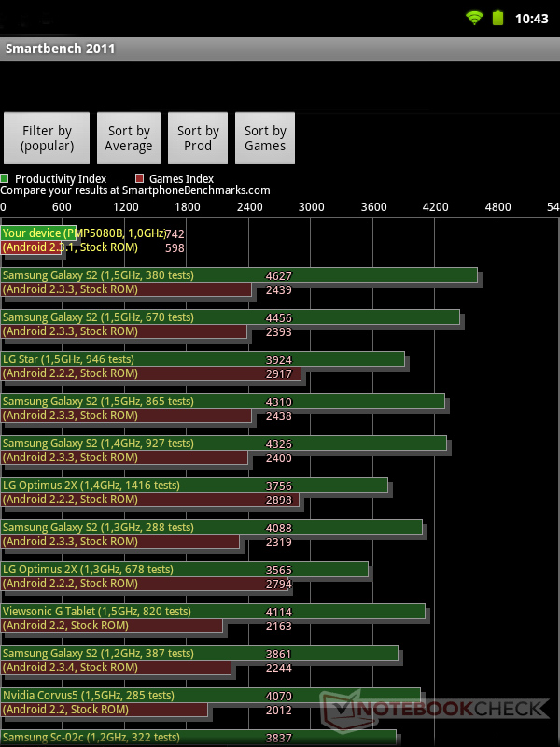The width and height of the screenshot is (560, 747).
Task: Click the 2012 games score value
Action: tap(278, 710)
